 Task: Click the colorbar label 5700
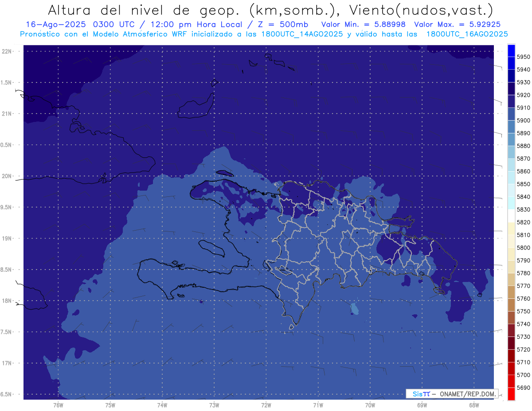[523, 375]
